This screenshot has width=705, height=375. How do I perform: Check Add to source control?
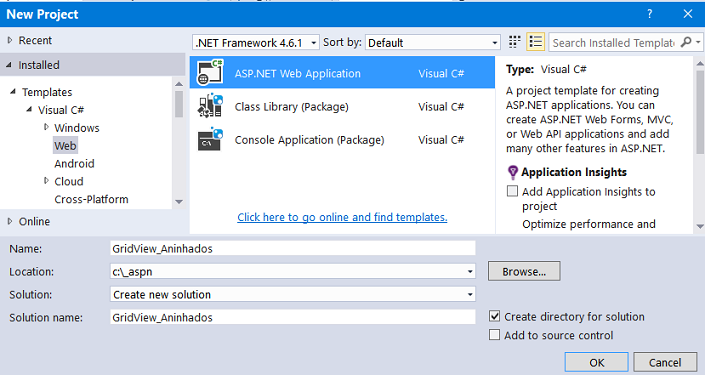click(494, 335)
